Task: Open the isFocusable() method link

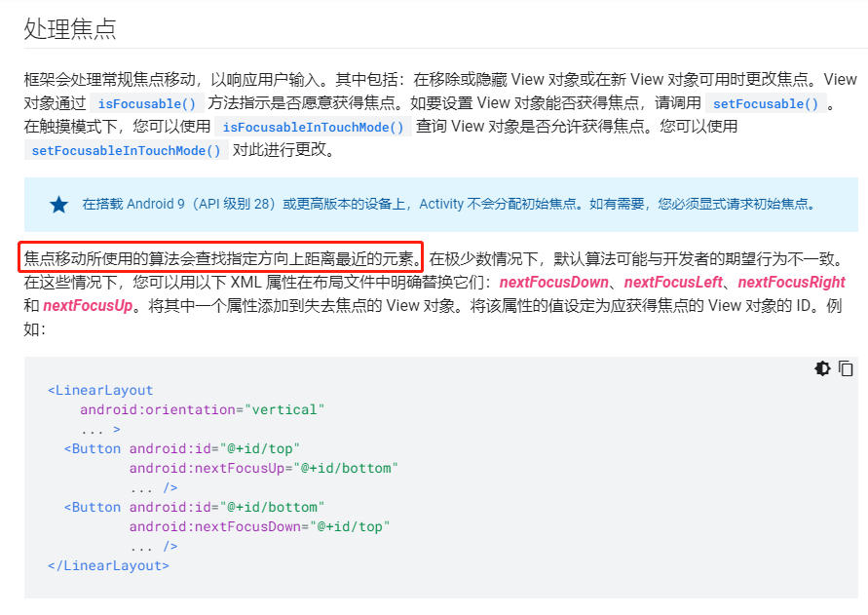Action: (x=147, y=103)
